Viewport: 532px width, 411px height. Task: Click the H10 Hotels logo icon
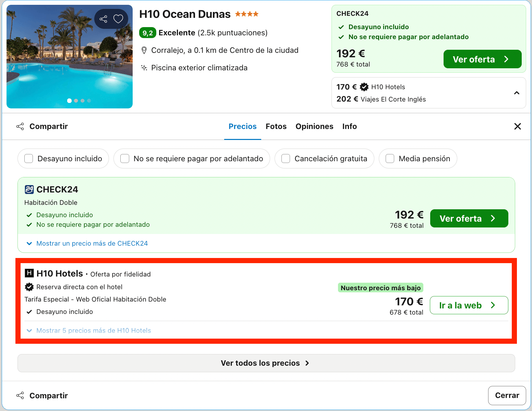click(29, 273)
